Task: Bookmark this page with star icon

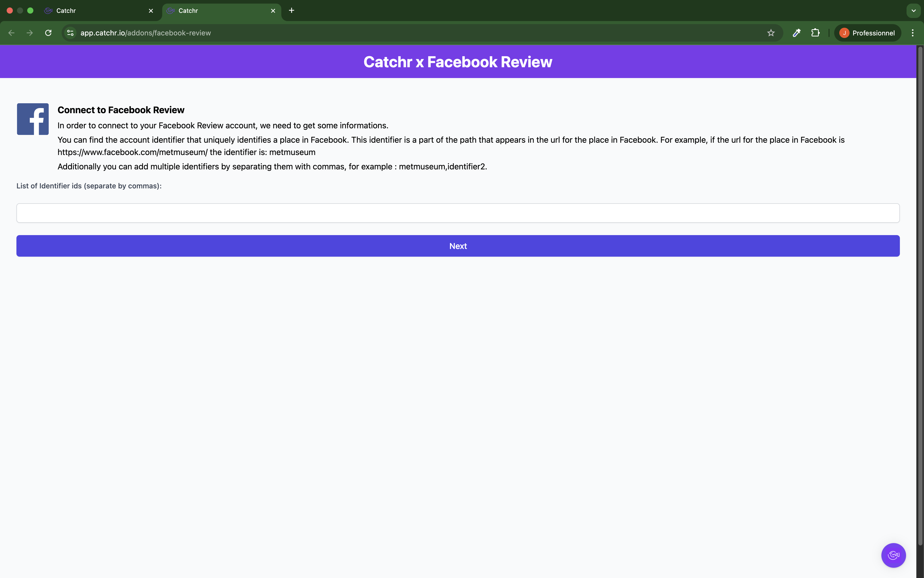Action: click(771, 33)
